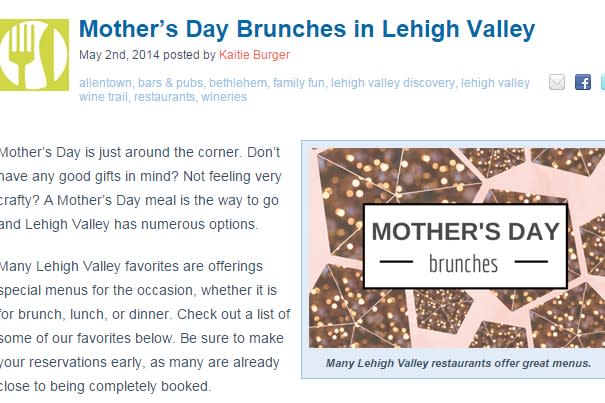The image size is (605, 403).
Task: Open the wineries tag link
Action: (224, 97)
